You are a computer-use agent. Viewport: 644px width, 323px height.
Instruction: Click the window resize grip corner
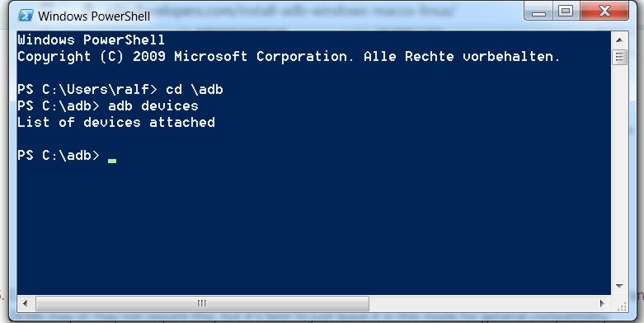click(x=620, y=305)
